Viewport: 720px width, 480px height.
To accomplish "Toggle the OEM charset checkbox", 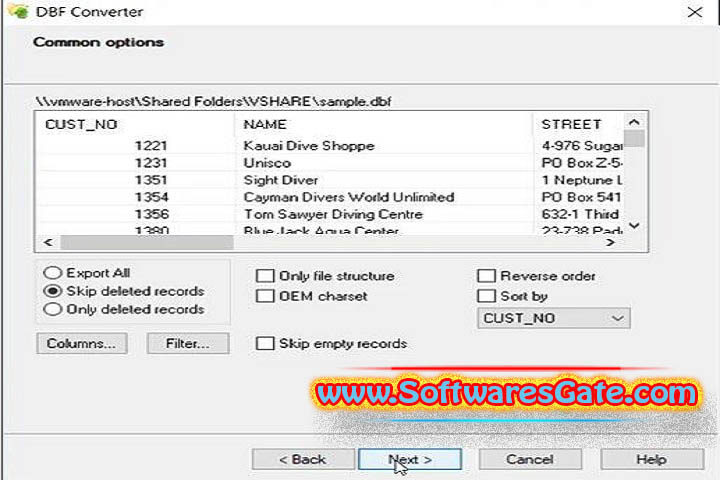I will tap(265, 296).
